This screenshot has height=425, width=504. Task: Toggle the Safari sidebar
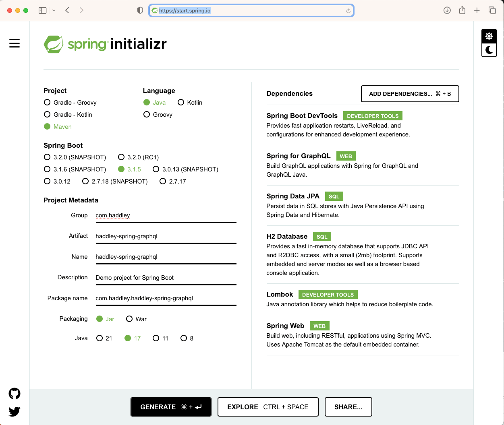coord(42,10)
